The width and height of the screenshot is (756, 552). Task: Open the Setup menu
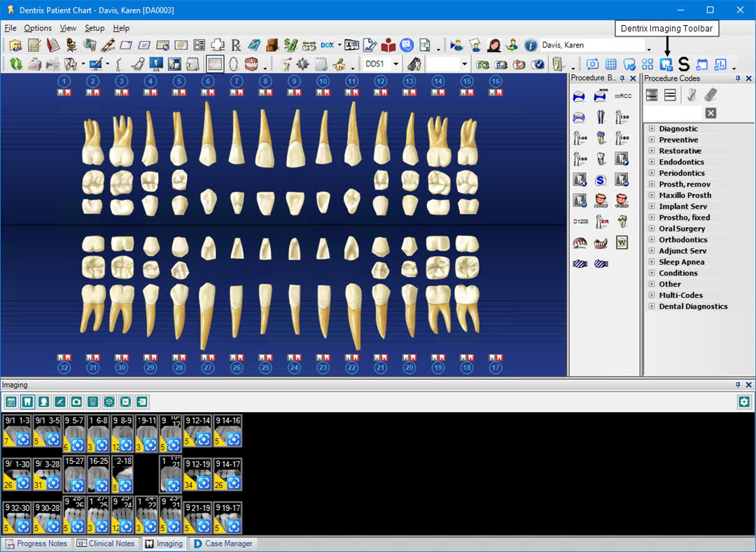tap(94, 28)
